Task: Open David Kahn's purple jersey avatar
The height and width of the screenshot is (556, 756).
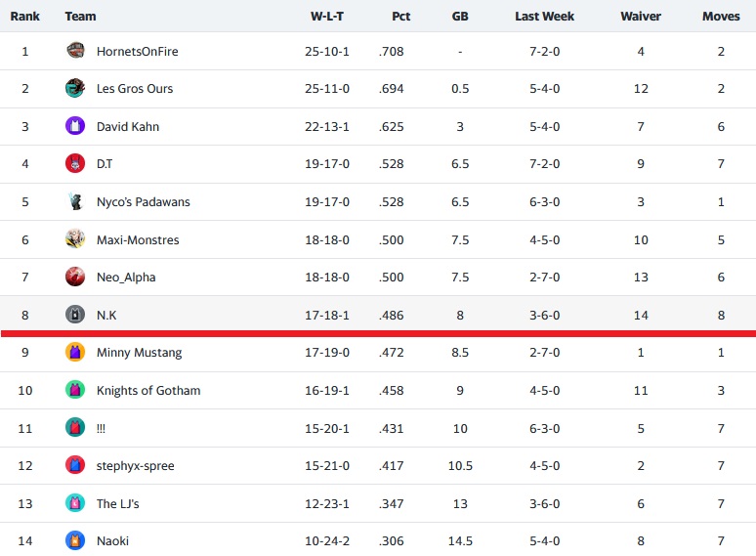Action: click(75, 126)
